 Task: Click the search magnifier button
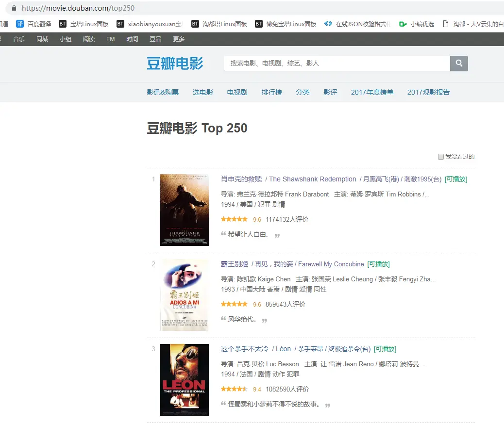coord(459,63)
